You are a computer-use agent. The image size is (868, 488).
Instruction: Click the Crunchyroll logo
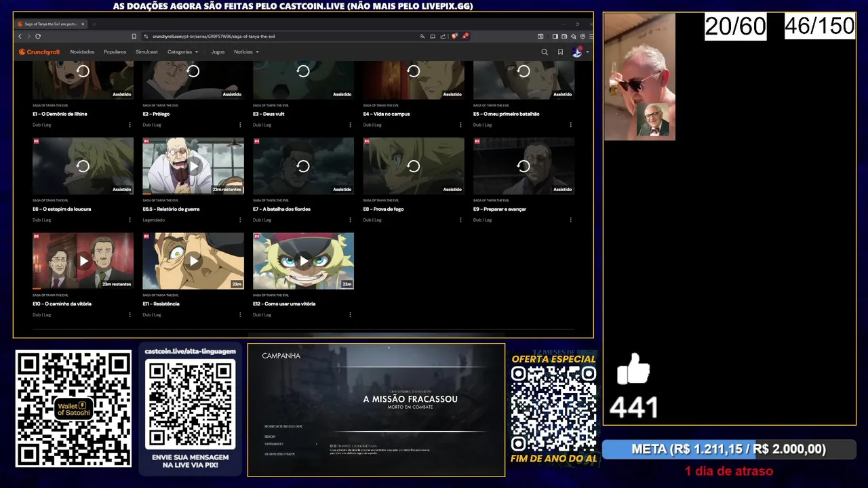[x=39, y=52]
